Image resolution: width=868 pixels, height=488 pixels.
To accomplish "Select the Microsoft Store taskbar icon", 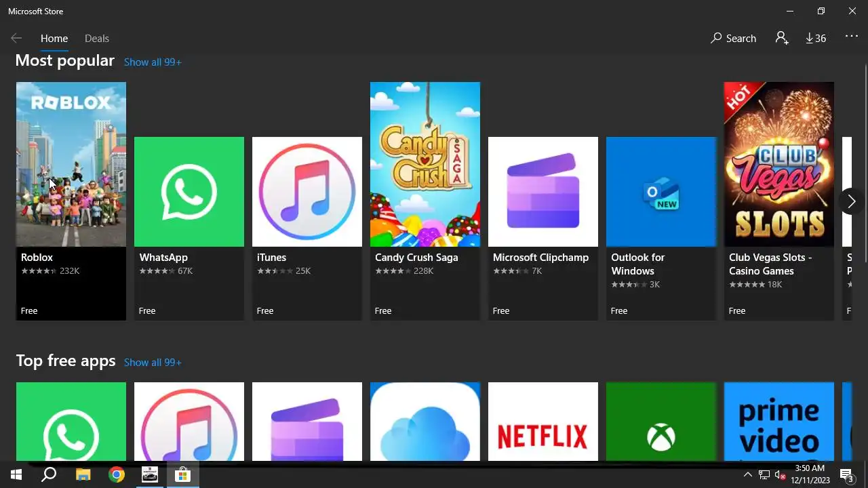I will click(182, 474).
